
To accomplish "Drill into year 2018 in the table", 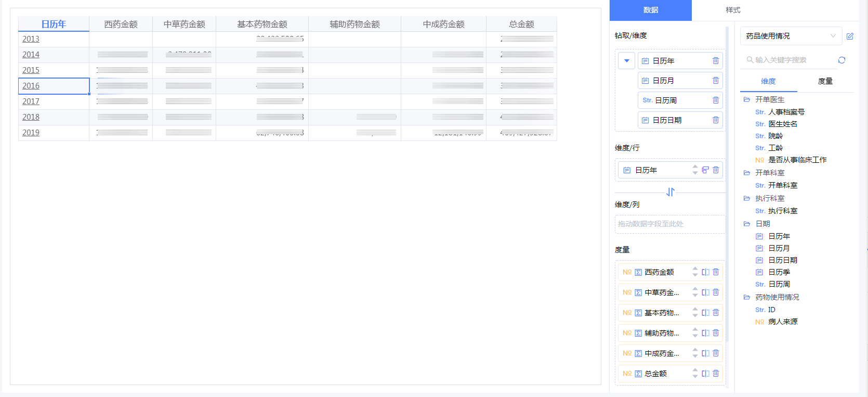I will pyautogui.click(x=31, y=117).
